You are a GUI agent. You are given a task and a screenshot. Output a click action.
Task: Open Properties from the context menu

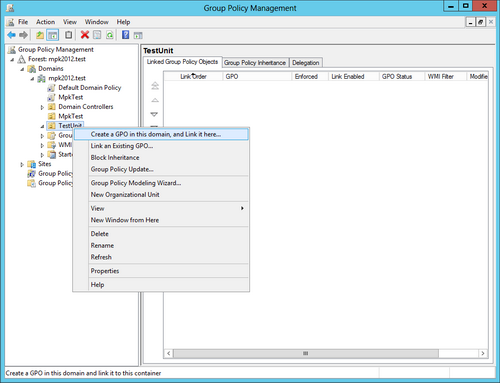point(161,271)
